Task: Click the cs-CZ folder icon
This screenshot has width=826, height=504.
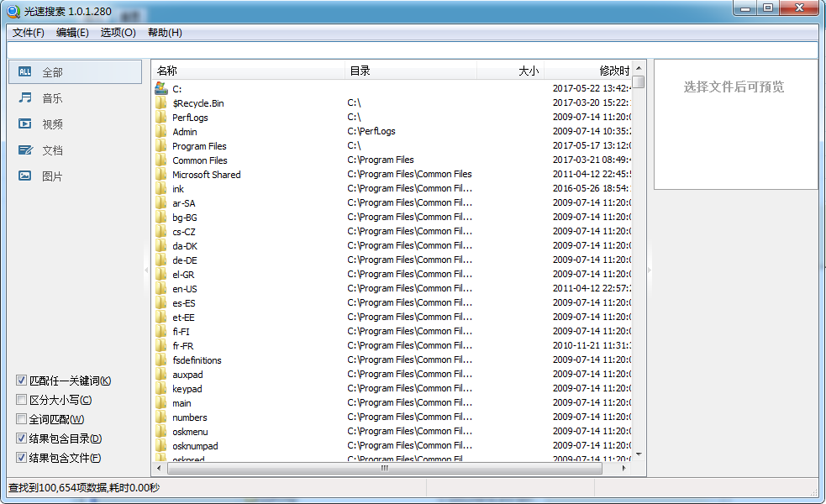Action: (161, 231)
